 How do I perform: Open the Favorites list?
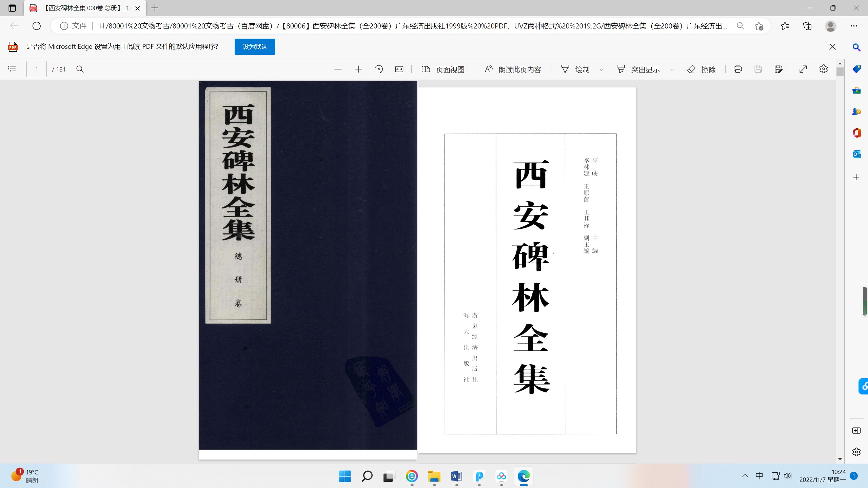point(785,26)
